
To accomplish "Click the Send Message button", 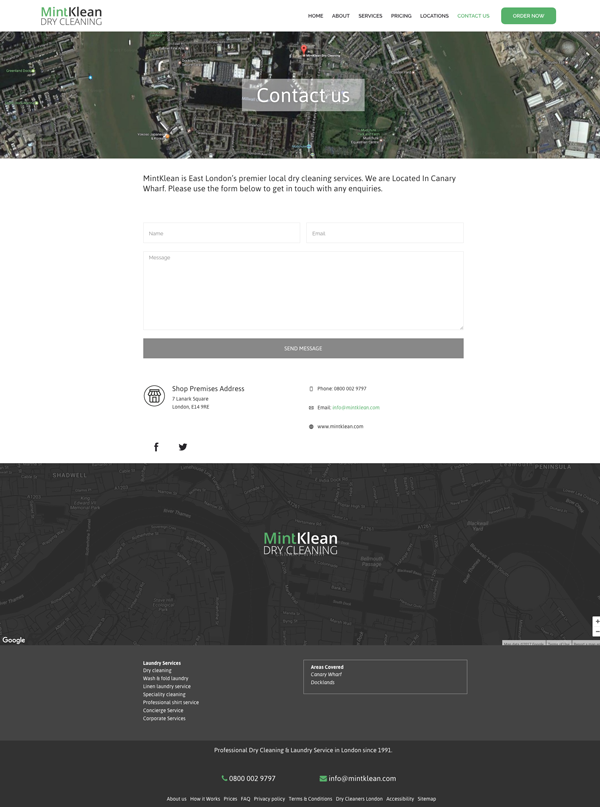I will (303, 348).
